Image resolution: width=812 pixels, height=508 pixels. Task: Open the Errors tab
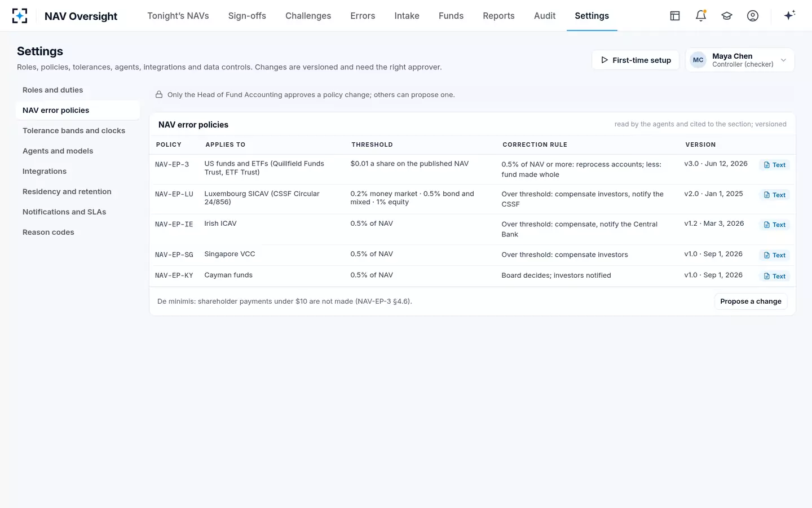point(363,16)
